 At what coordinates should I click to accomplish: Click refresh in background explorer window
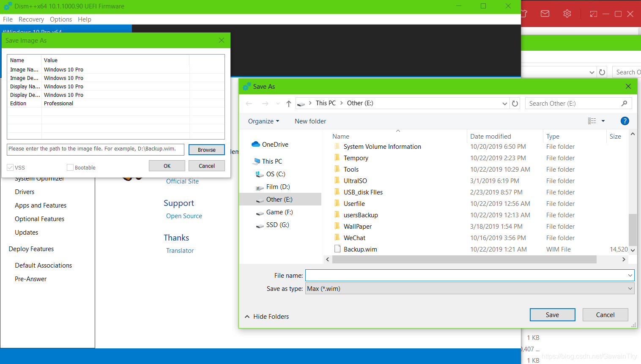pyautogui.click(x=602, y=72)
